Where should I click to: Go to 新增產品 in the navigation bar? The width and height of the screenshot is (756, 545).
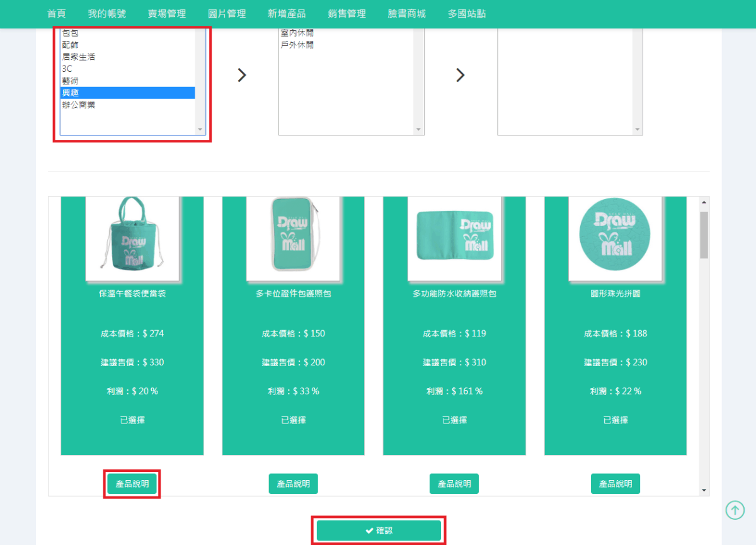(x=287, y=13)
